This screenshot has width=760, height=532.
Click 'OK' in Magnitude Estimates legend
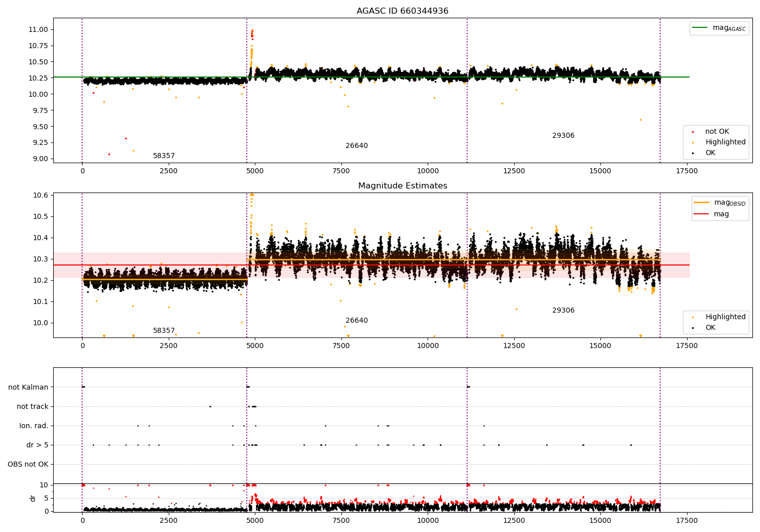click(704, 327)
